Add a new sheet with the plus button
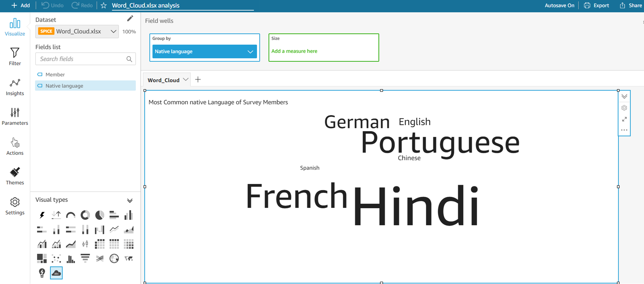 198,80
